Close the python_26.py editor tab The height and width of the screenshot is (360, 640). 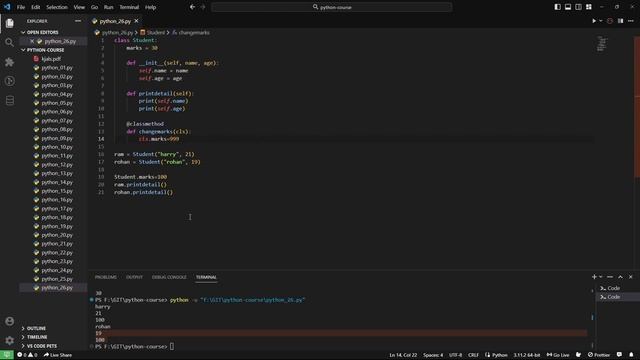click(x=136, y=21)
